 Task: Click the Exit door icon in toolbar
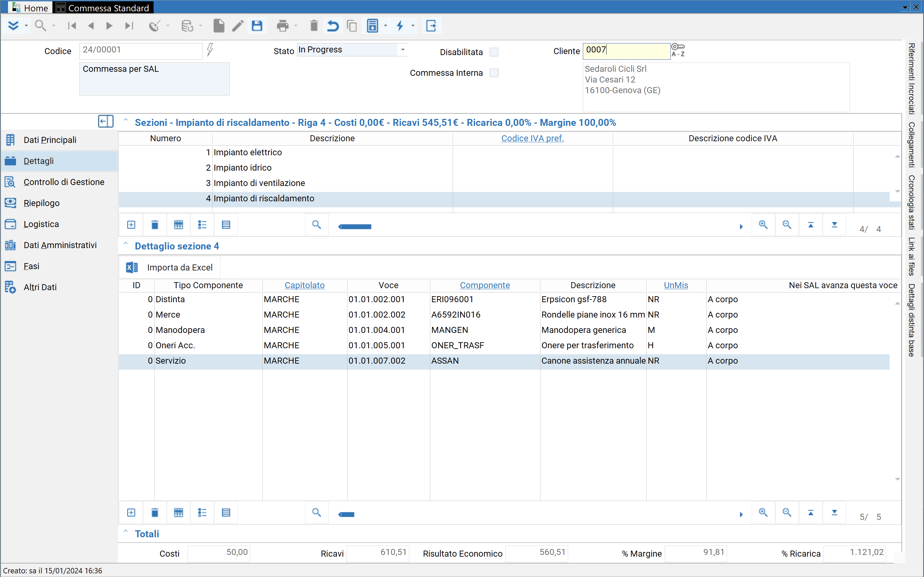pyautogui.click(x=431, y=26)
